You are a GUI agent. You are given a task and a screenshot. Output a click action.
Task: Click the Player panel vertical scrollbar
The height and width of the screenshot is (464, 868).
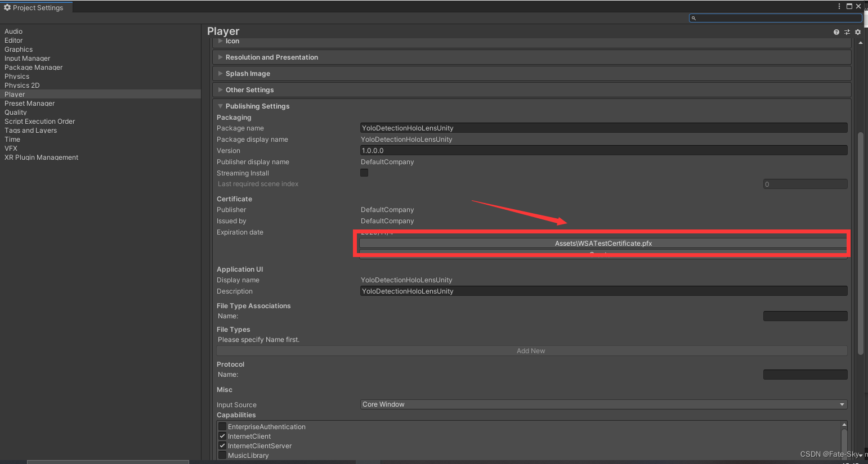[x=860, y=243]
